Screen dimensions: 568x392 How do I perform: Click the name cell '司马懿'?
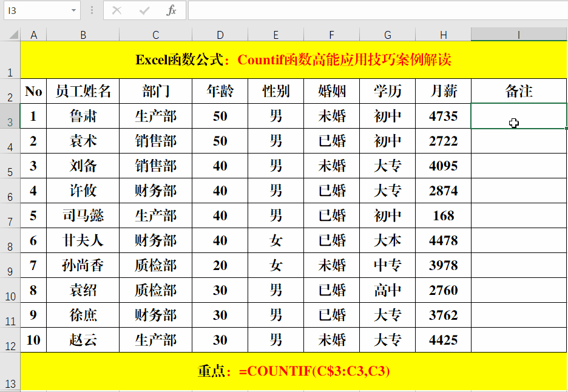pyautogui.click(x=83, y=215)
